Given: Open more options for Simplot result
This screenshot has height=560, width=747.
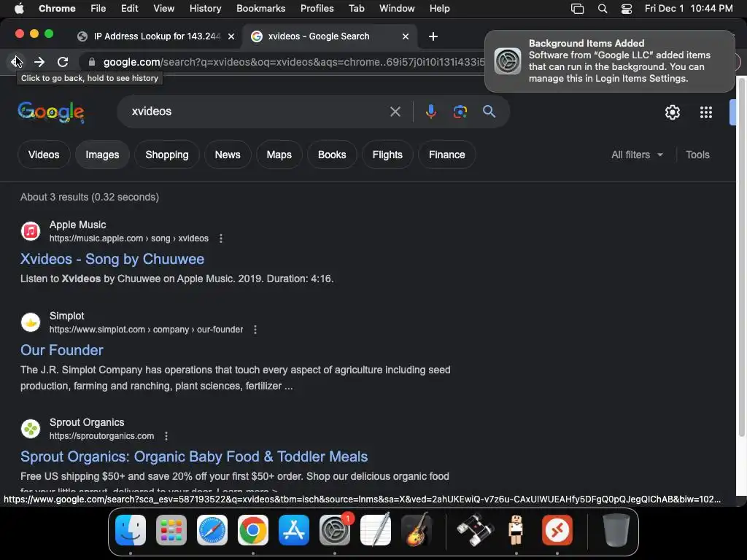Looking at the screenshot, I should (x=255, y=330).
